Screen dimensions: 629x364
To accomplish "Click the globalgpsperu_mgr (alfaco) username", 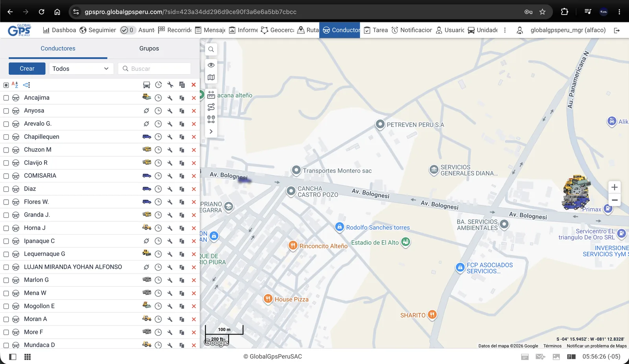I will (568, 30).
